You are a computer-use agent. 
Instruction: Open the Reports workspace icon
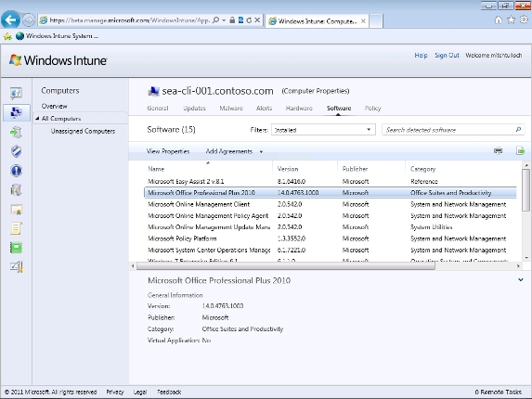(16, 248)
